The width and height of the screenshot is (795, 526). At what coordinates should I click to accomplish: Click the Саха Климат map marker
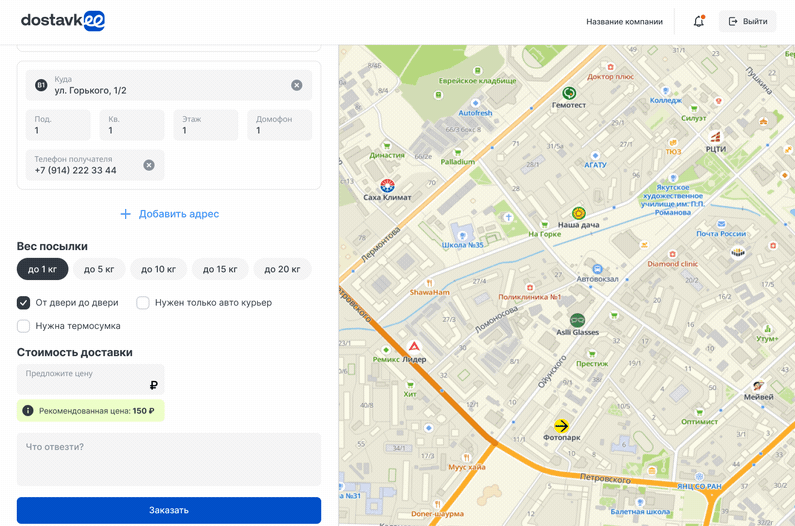[387, 186]
